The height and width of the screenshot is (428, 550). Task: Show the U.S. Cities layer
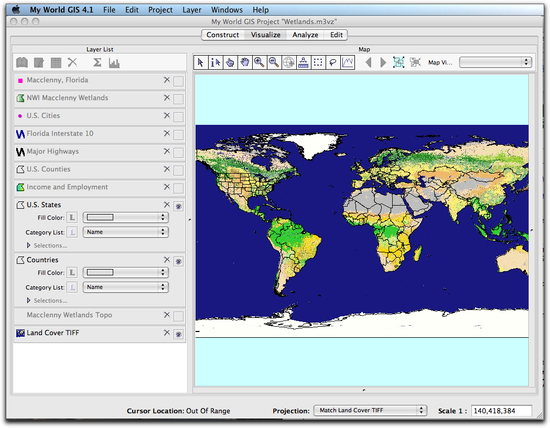[178, 117]
